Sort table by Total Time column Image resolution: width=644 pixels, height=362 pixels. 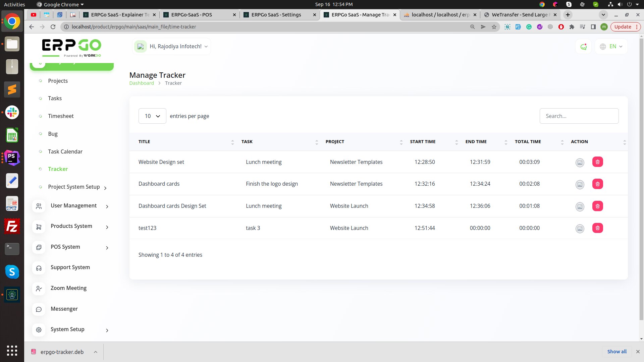[x=562, y=142]
